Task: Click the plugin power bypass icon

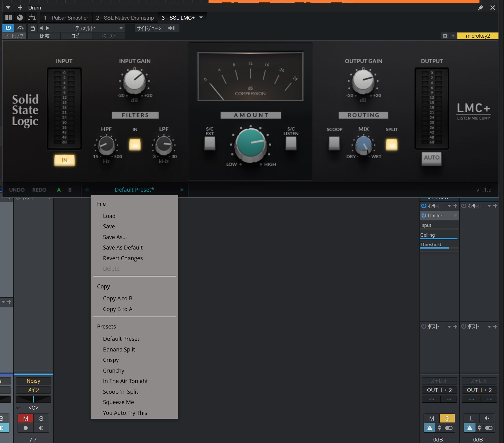Action: pos(8,28)
